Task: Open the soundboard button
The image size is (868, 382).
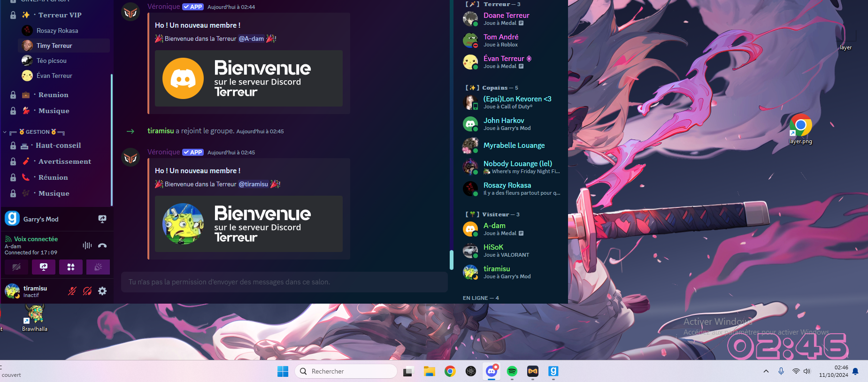Action: (98, 267)
